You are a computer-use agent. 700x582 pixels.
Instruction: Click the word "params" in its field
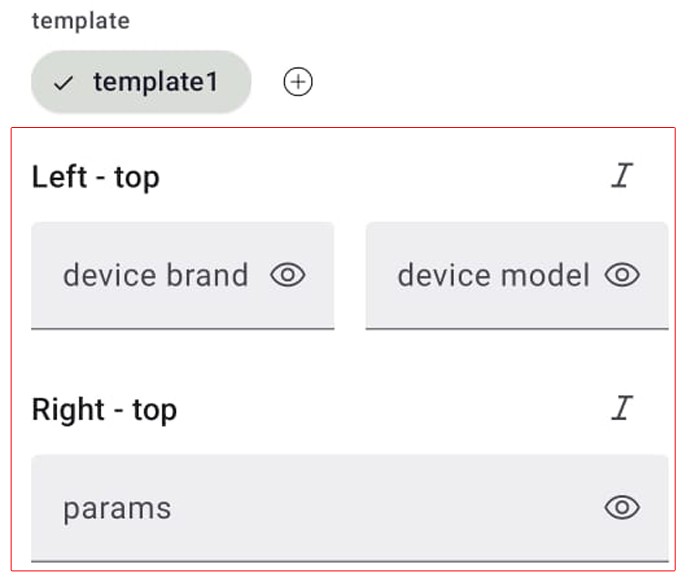pyautogui.click(x=117, y=509)
